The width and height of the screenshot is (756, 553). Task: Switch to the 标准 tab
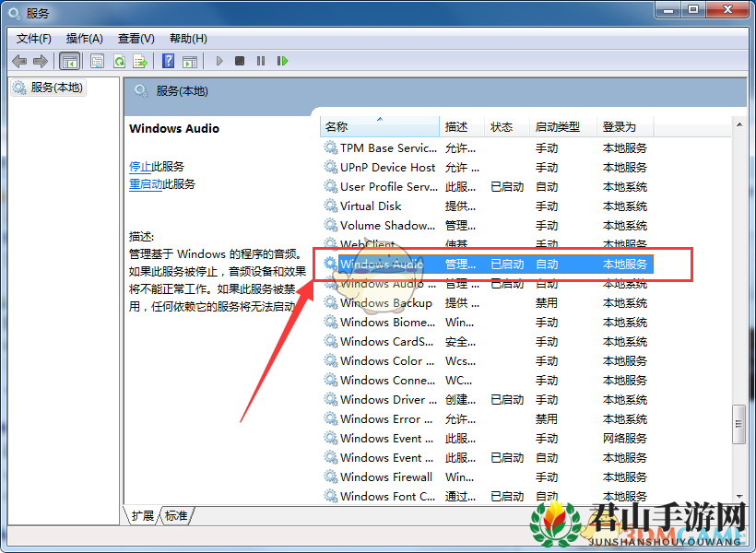[176, 516]
